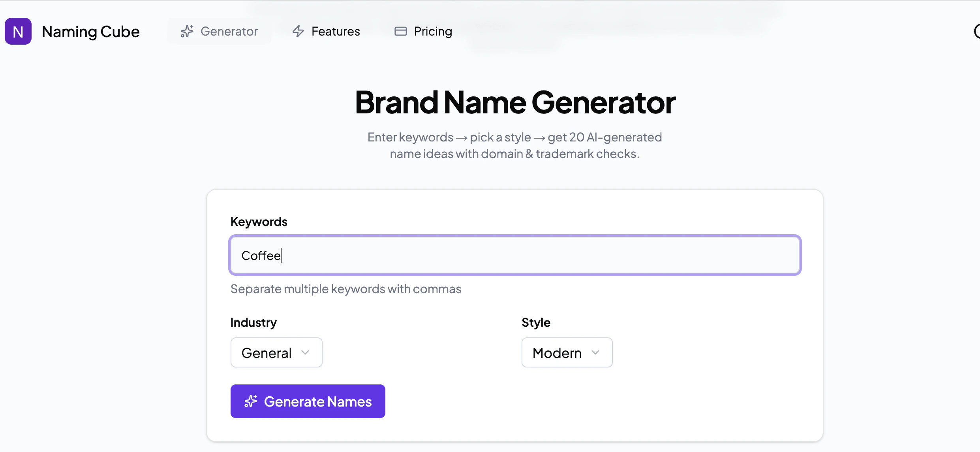980x452 pixels.
Task: Click the credit card Pricing icon
Action: (400, 31)
